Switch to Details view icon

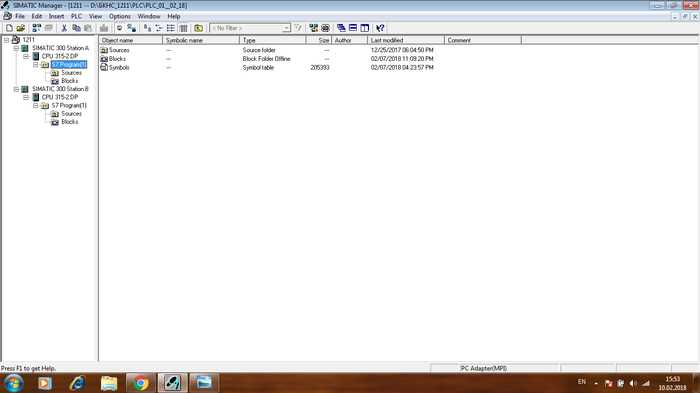point(183,28)
